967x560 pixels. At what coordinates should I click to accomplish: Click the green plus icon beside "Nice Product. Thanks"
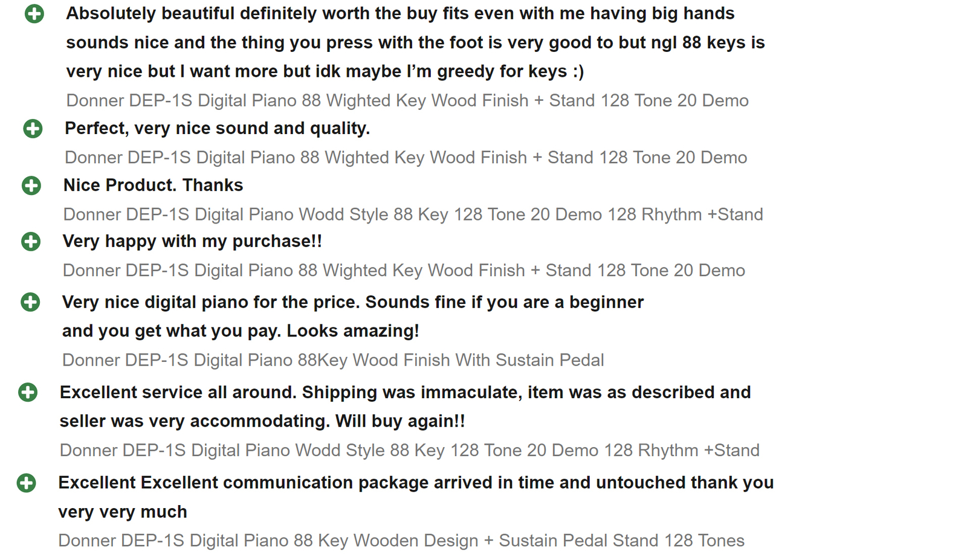click(x=31, y=185)
